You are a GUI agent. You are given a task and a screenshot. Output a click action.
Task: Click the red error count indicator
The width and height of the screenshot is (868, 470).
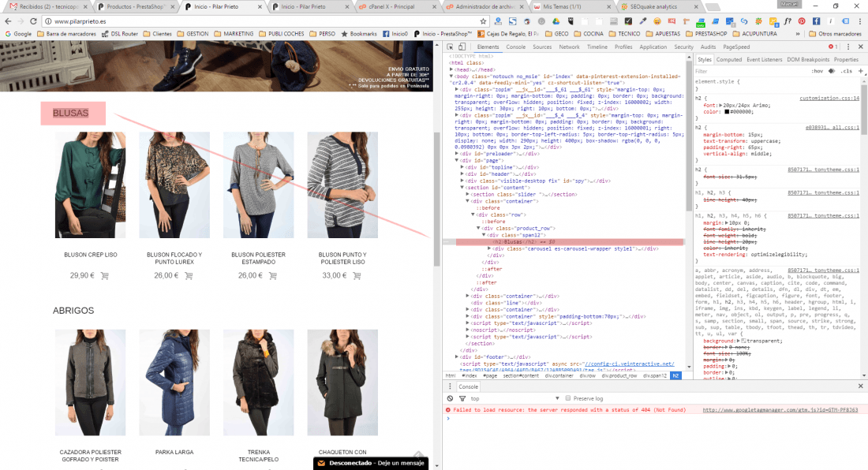[x=832, y=47]
